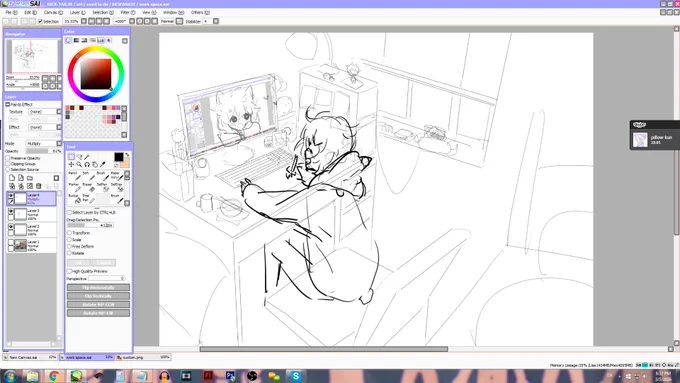This screenshot has height=383, width=680.
Task: Enable High Quality Preview checkbox
Action: click(69, 271)
